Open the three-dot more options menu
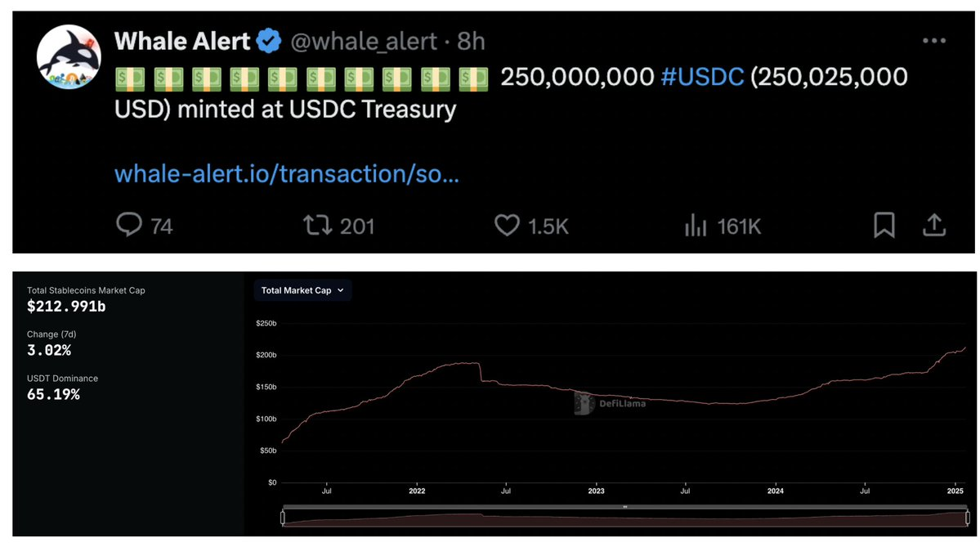This screenshot has width=980, height=547. pyautogui.click(x=933, y=41)
